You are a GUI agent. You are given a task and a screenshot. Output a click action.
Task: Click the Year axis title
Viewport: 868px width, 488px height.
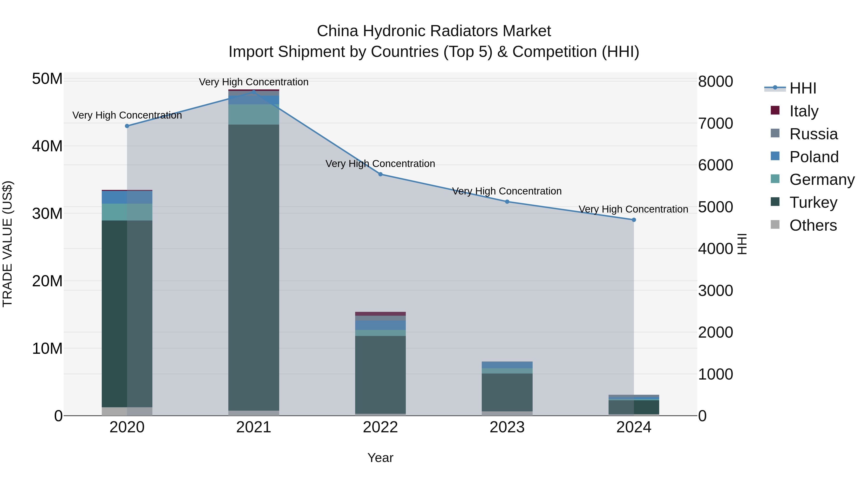coord(380,458)
